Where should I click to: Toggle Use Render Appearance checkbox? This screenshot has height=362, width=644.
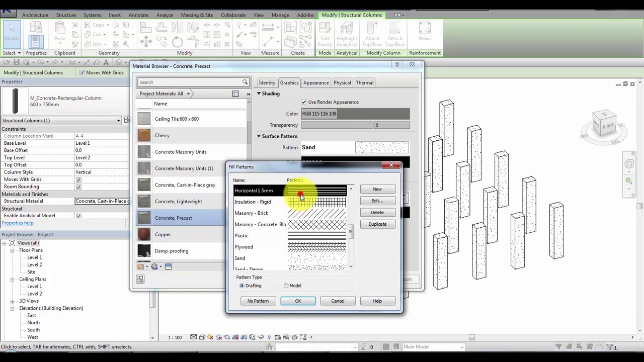pos(304,102)
